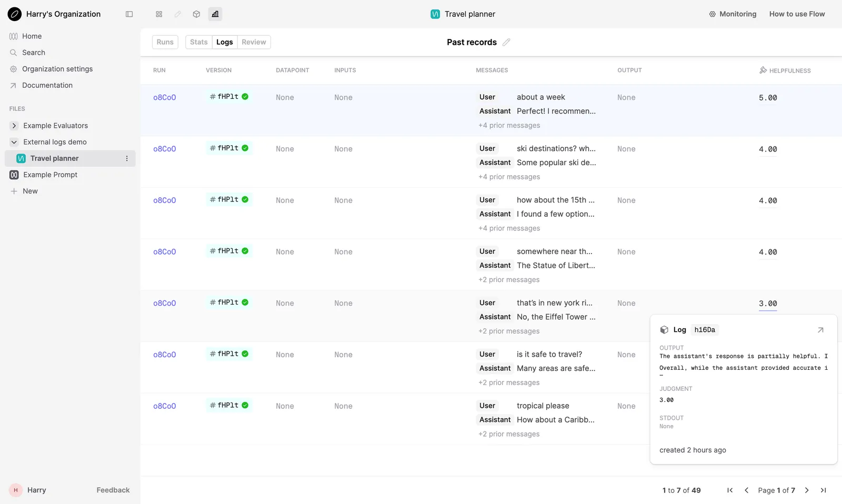842x504 pixels.
Task: Click the 3.00 helpfulness score in table
Action: click(768, 304)
